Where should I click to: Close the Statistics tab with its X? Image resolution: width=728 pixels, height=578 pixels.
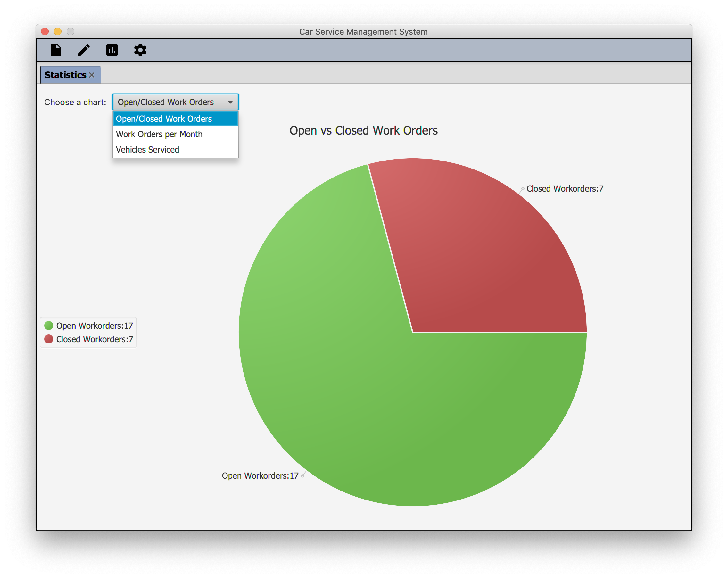92,75
